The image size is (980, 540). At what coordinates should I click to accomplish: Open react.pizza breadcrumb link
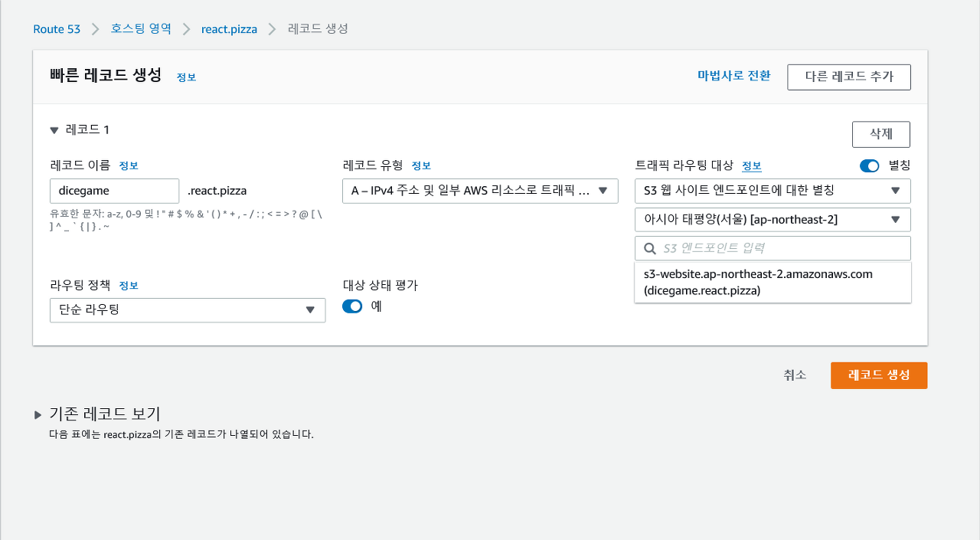click(229, 29)
